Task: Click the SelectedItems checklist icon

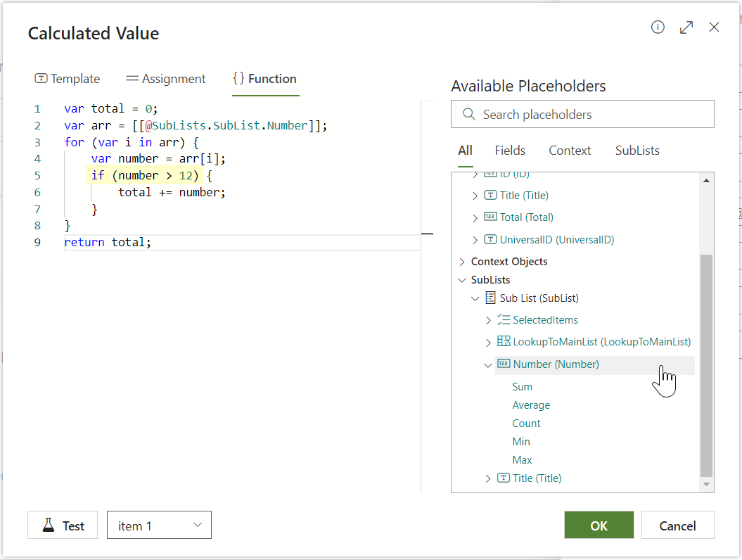Action: (x=503, y=320)
